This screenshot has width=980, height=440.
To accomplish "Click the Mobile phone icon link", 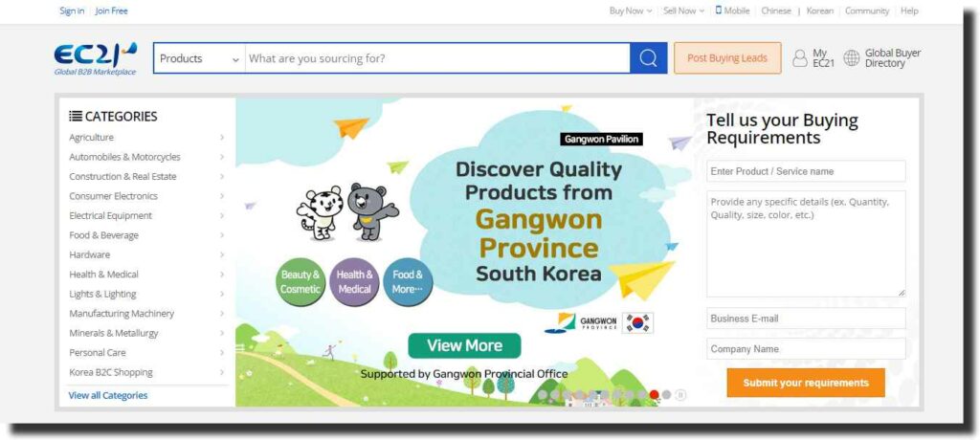I will (719, 10).
